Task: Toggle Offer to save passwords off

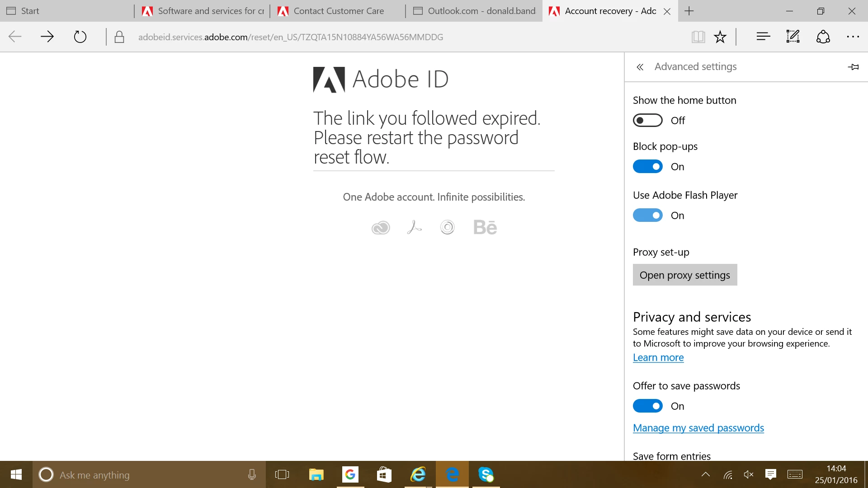Action: tap(647, 406)
